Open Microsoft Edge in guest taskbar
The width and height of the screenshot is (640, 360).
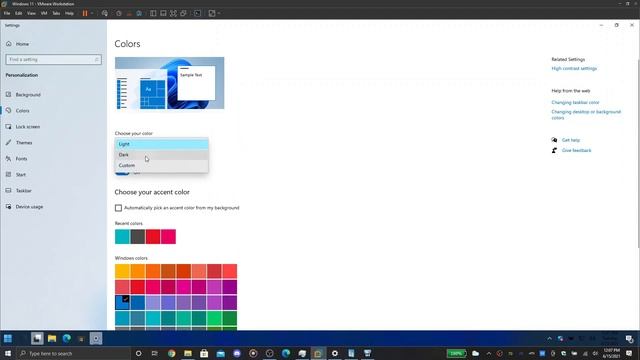(67, 338)
